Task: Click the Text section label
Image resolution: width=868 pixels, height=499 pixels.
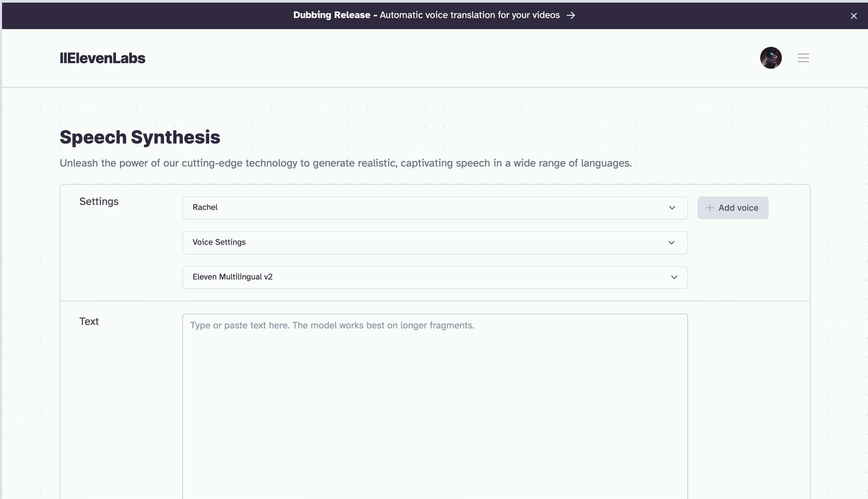Action: (x=89, y=321)
